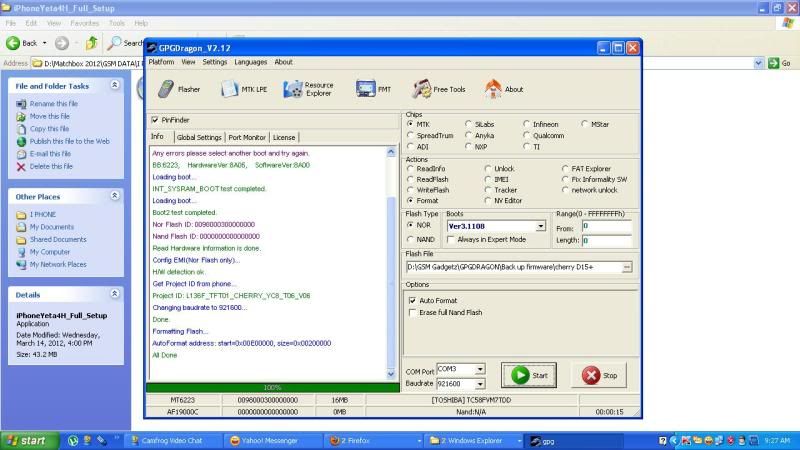
Task: Switch to License tab
Action: pyautogui.click(x=284, y=137)
